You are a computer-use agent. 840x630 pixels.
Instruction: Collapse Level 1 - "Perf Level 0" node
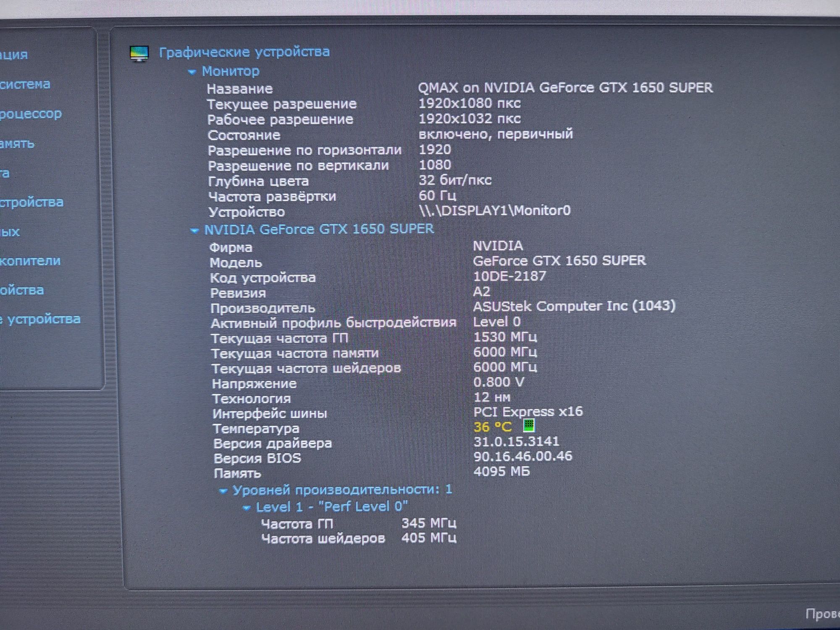[x=247, y=508]
